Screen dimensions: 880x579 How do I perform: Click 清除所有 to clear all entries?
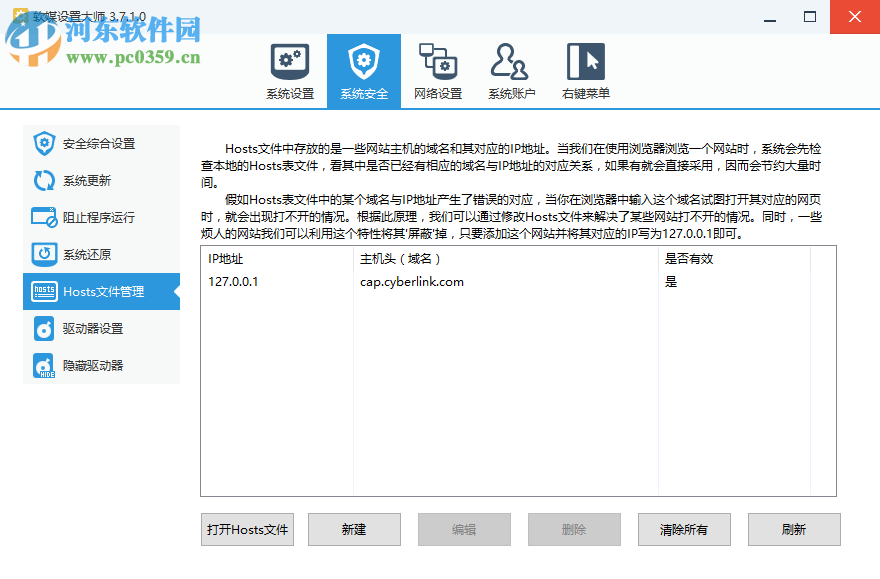[x=684, y=529]
